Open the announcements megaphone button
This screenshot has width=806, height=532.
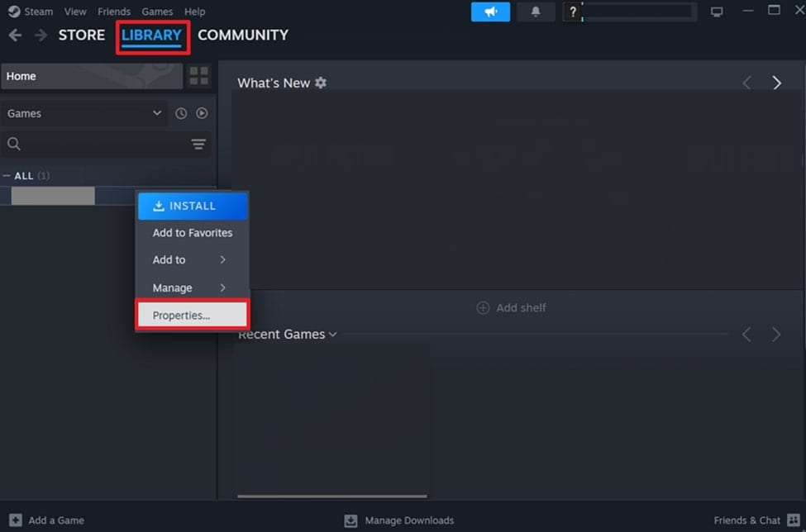(490, 12)
